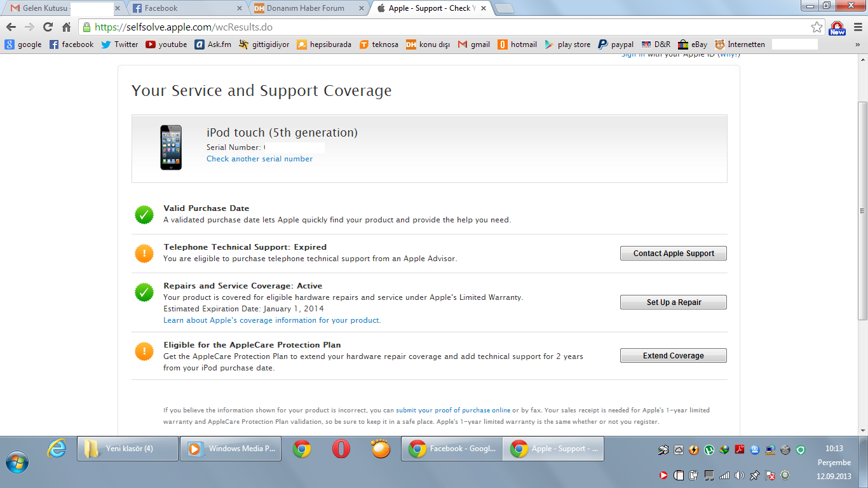Viewport: 868px width, 488px height.
Task: Click the browser reload page icon
Action: (48, 27)
